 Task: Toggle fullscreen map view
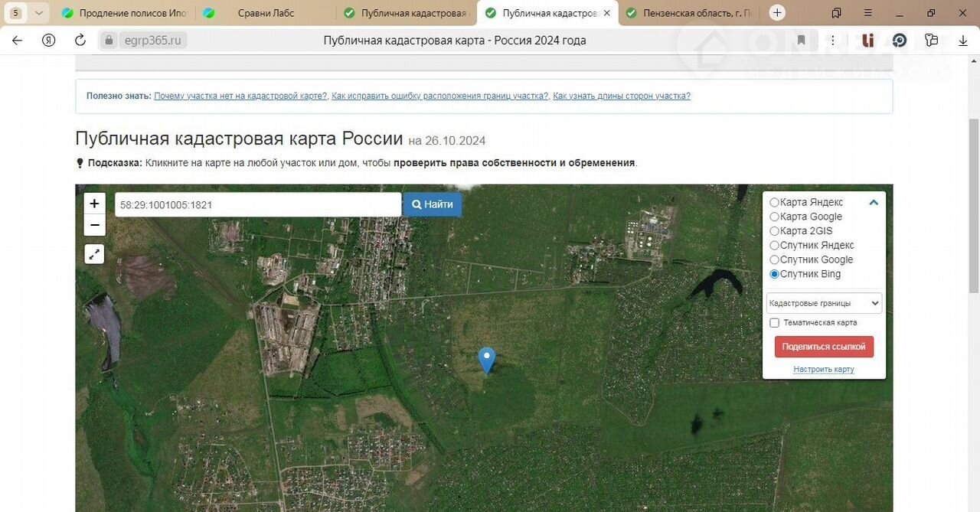click(x=94, y=254)
